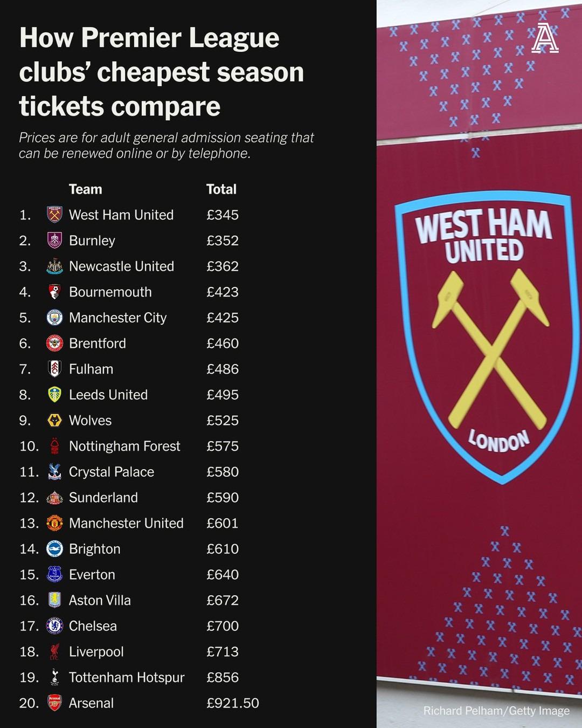This screenshot has width=582, height=728.
Task: Click the Brighton crest icon
Action: click(54, 549)
